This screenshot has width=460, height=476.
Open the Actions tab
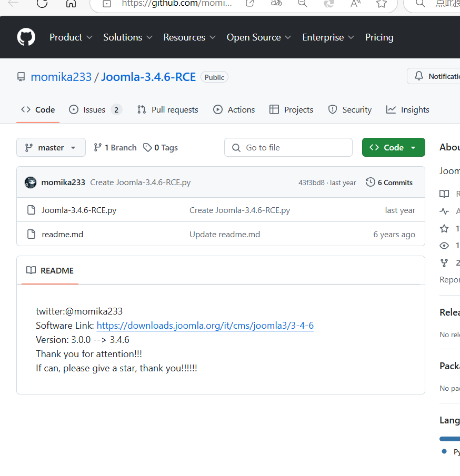[x=234, y=109]
